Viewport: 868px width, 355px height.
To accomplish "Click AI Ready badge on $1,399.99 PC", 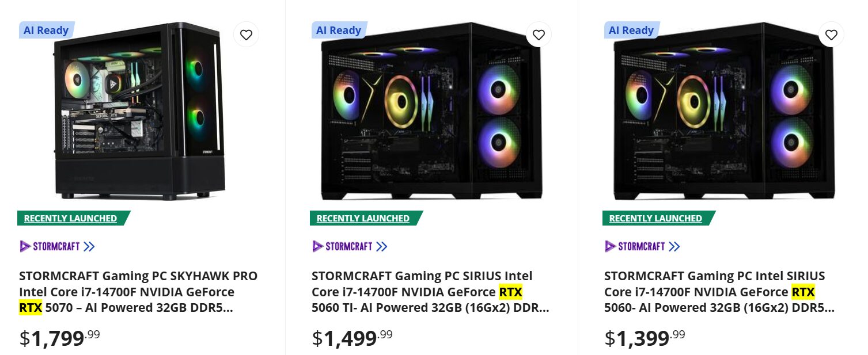I will coord(631,30).
